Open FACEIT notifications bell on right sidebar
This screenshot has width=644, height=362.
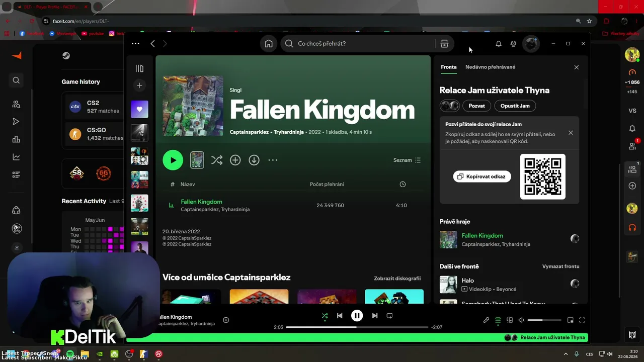(632, 129)
